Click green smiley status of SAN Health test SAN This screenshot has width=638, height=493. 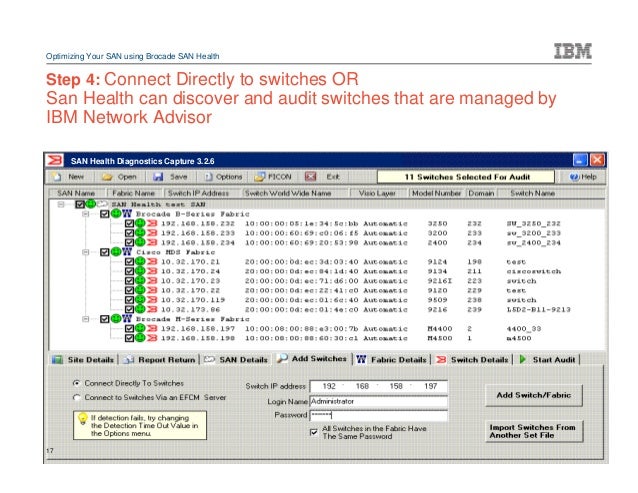(x=90, y=203)
